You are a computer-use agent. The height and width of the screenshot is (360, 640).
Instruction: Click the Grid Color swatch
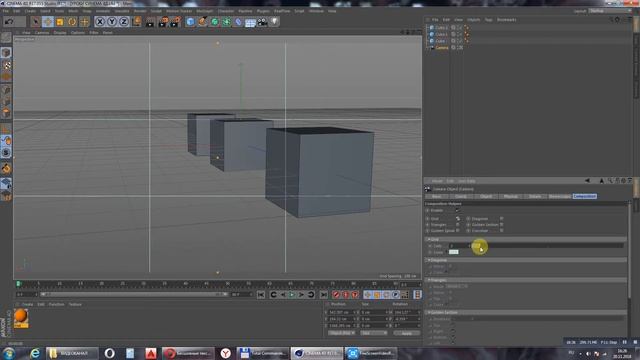coord(453,252)
